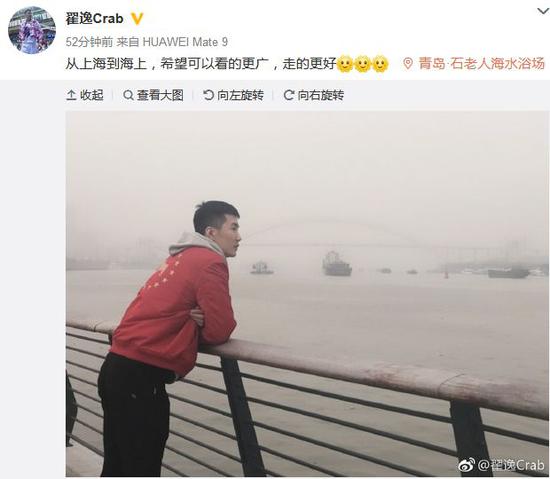
Task: Rotate image right with 向右旋转
Action: [x=314, y=95]
